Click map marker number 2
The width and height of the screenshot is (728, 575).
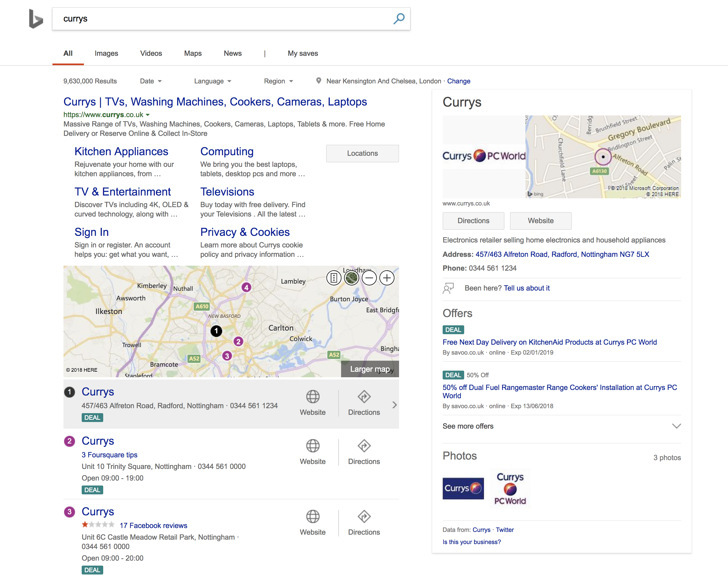pos(238,341)
